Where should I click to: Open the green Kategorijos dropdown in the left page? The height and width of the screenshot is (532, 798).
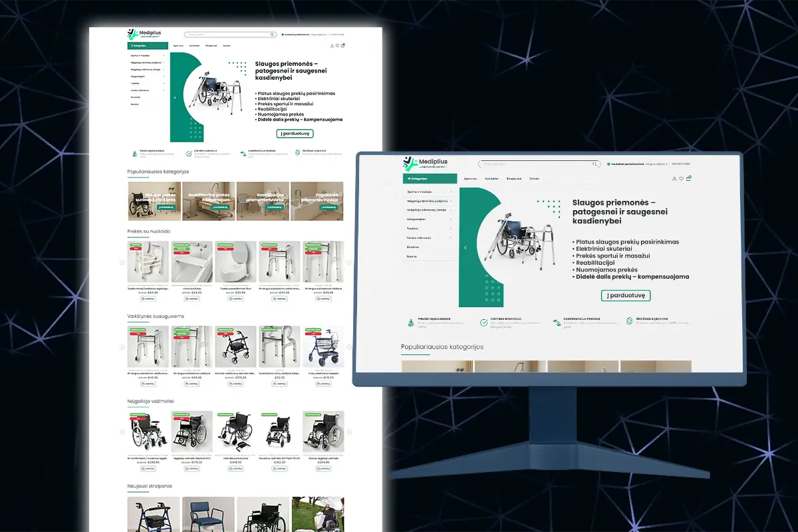(148, 46)
